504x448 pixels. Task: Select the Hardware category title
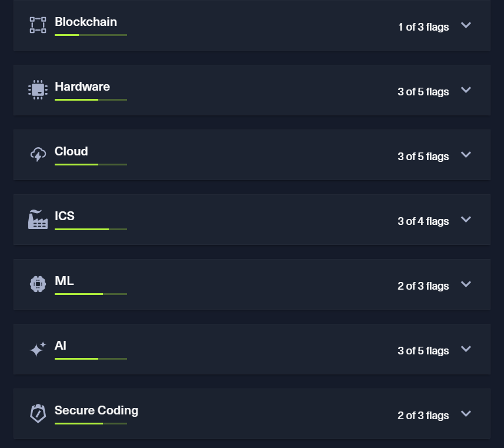click(82, 87)
